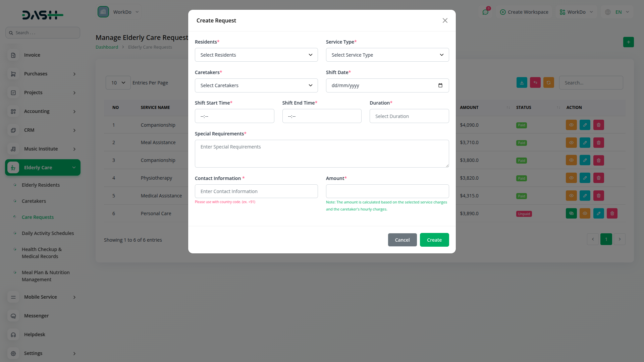Open Daily Activity Schedules in sidebar

48,233
